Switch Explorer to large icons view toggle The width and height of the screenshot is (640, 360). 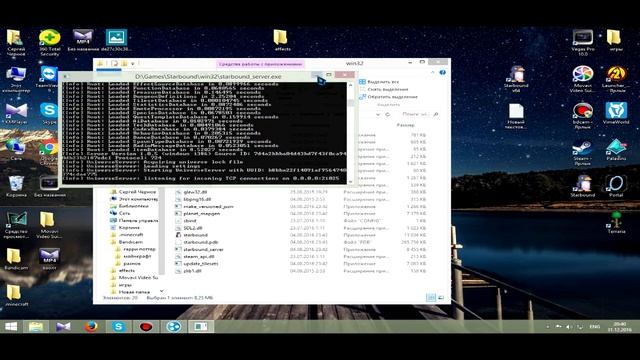(x=441, y=298)
